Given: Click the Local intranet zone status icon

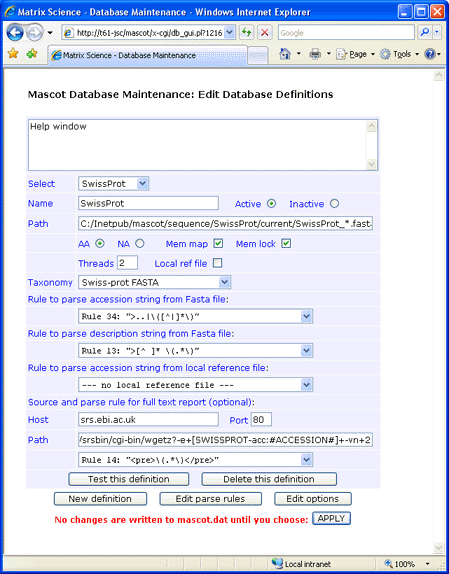Looking at the screenshot, I should (x=277, y=563).
